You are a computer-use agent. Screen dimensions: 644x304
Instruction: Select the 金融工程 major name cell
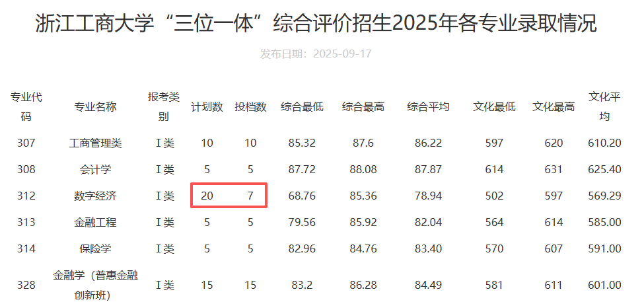click(96, 223)
